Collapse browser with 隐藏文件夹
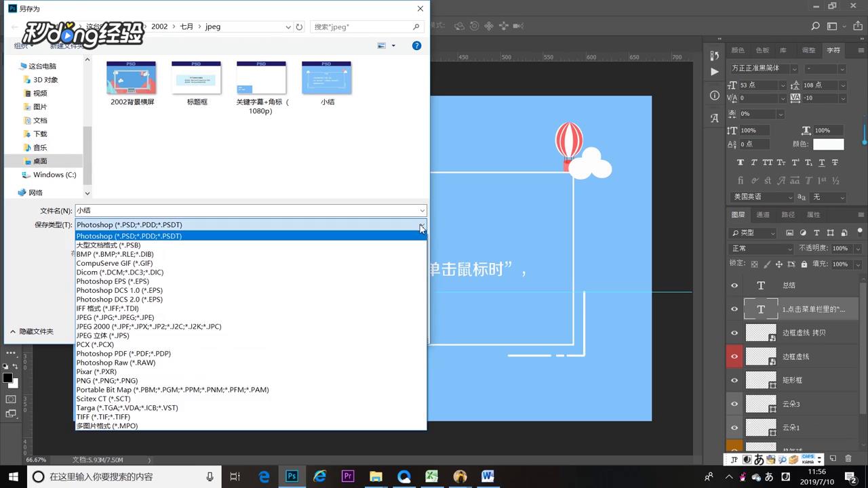Screen dimensions: 868x488 pyautogui.click(x=31, y=331)
